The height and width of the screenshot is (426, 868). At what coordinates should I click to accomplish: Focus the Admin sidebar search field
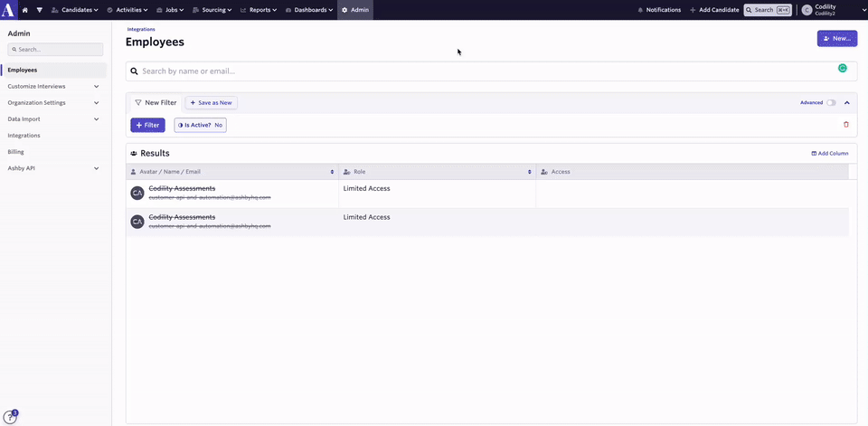(55, 50)
